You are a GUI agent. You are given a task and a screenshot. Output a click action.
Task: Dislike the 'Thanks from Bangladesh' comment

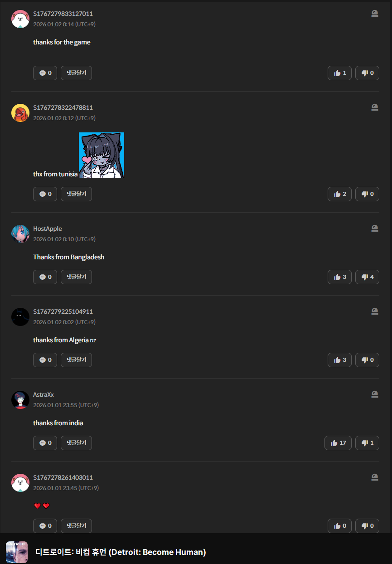(x=367, y=277)
